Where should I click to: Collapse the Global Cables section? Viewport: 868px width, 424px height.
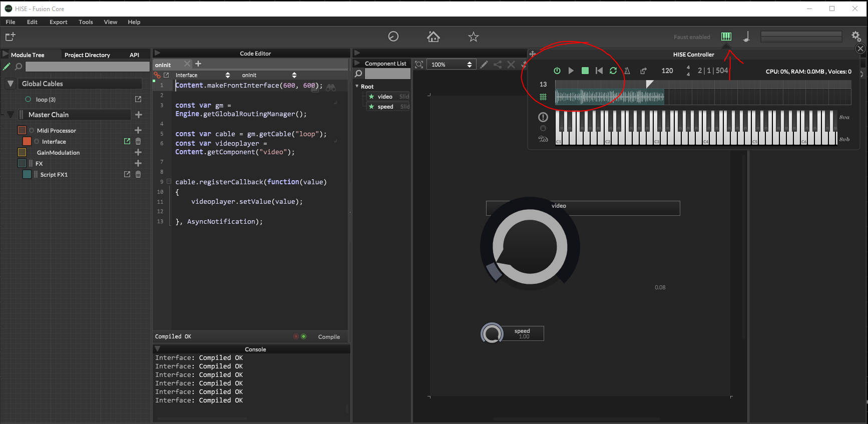(x=11, y=84)
